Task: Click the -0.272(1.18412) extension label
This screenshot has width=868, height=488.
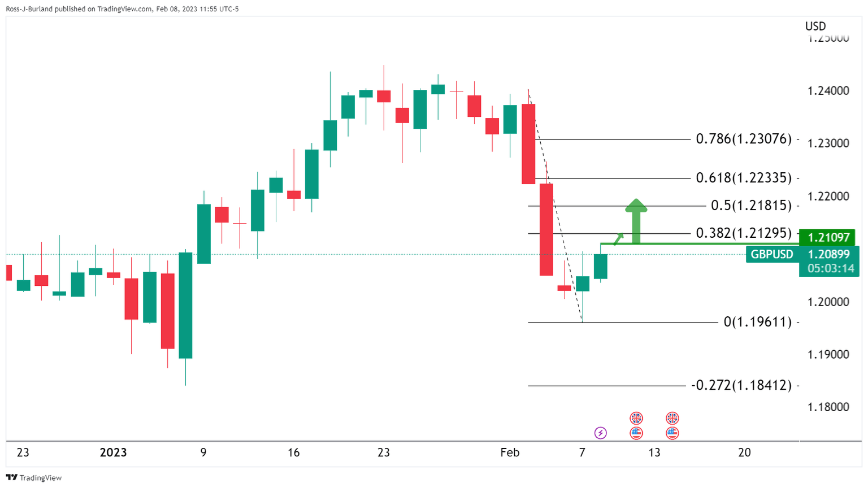Action: pyautogui.click(x=741, y=386)
